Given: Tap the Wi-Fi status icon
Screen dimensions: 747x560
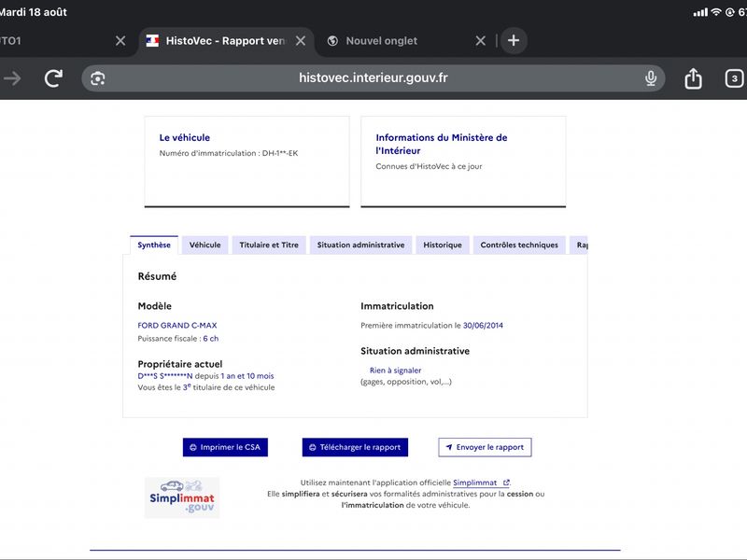Looking at the screenshot, I should click(x=716, y=12).
